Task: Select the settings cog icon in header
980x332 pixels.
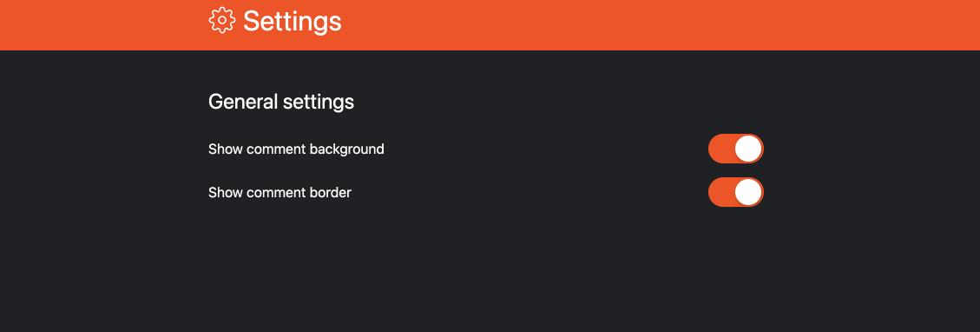Action: coord(222,21)
